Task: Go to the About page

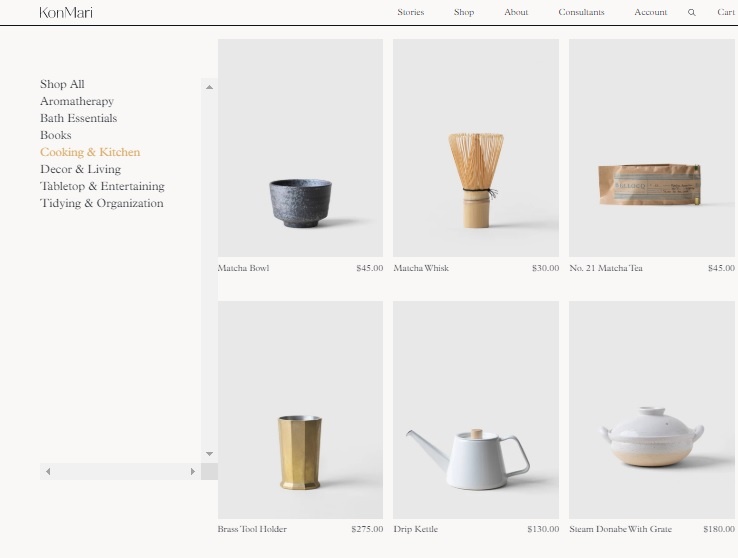Action: (x=516, y=13)
